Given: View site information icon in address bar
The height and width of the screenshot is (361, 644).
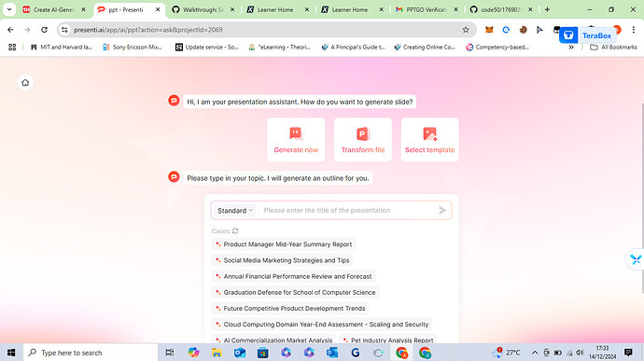Looking at the screenshot, I should coord(64,30).
